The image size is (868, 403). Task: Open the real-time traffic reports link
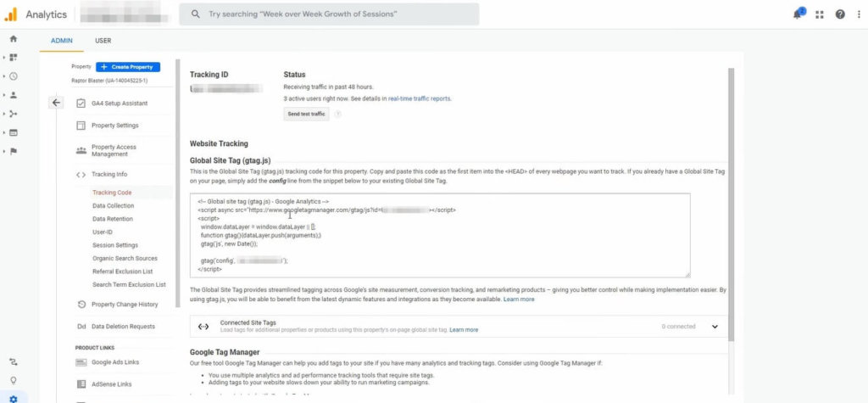click(419, 98)
